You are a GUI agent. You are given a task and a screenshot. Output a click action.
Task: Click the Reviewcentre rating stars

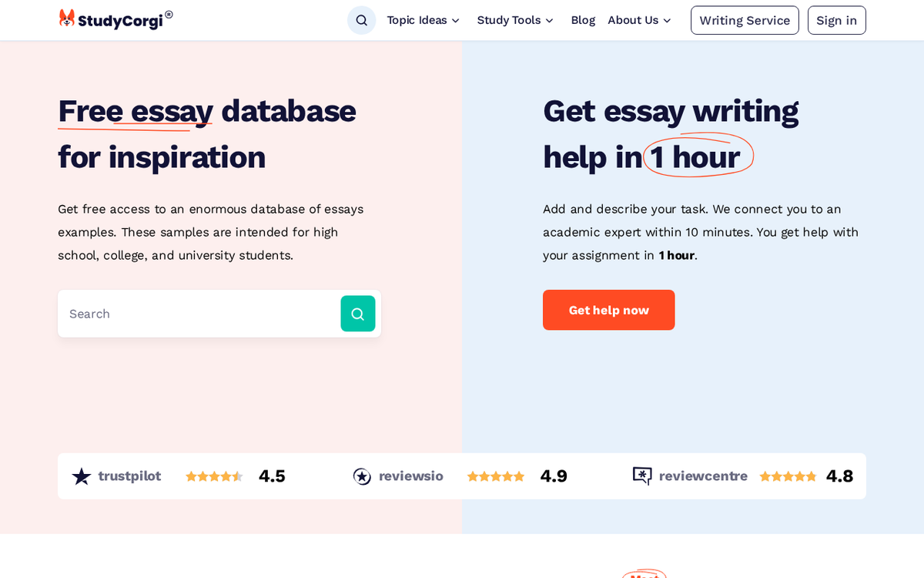coord(788,476)
